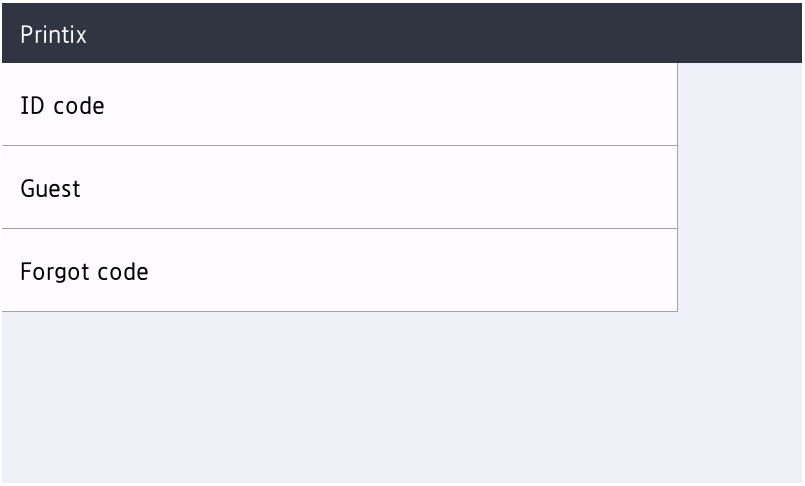Tap the ID code list row
This screenshot has width=805, height=486.
(x=338, y=105)
